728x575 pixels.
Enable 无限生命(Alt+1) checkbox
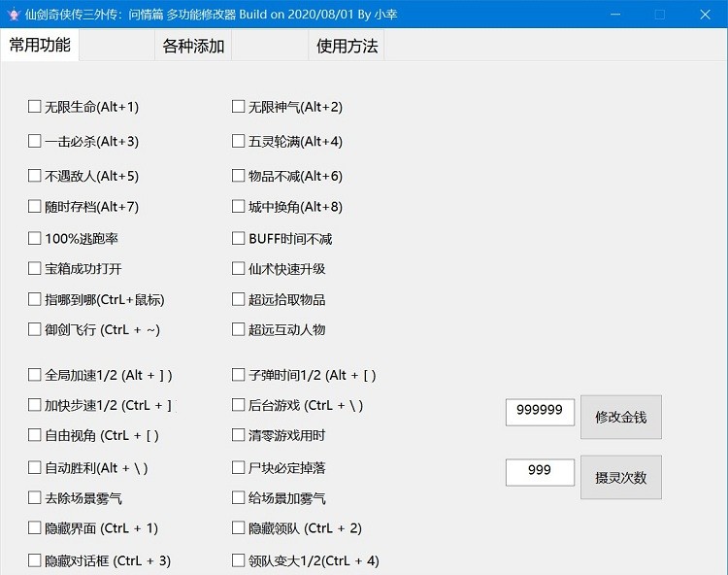pos(34,107)
